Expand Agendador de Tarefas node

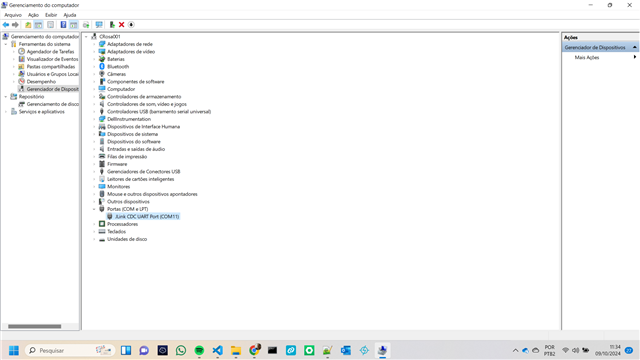pos(14,51)
